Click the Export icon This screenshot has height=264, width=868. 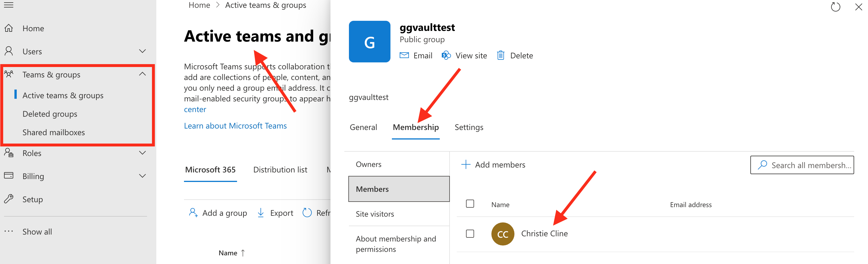[x=261, y=213]
